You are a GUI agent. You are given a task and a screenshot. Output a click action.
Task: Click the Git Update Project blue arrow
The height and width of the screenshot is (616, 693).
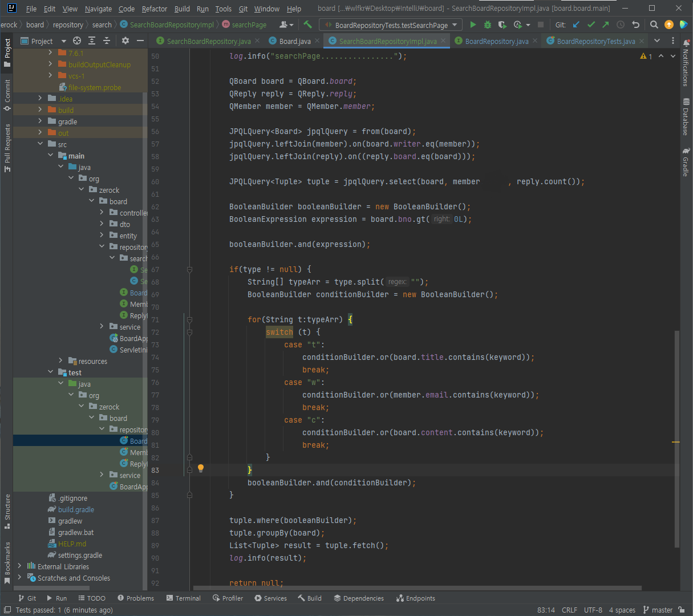(576, 25)
